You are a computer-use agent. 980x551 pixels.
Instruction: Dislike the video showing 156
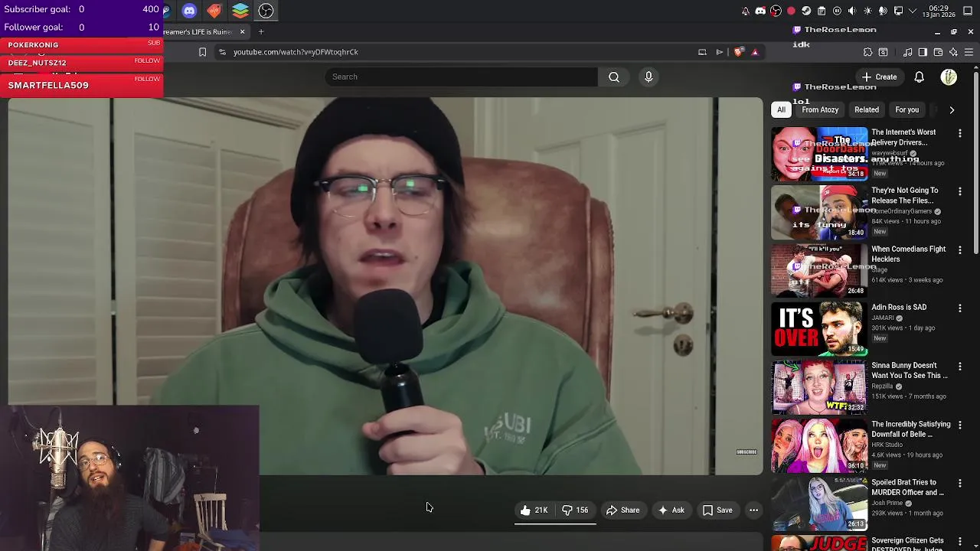[575, 510]
